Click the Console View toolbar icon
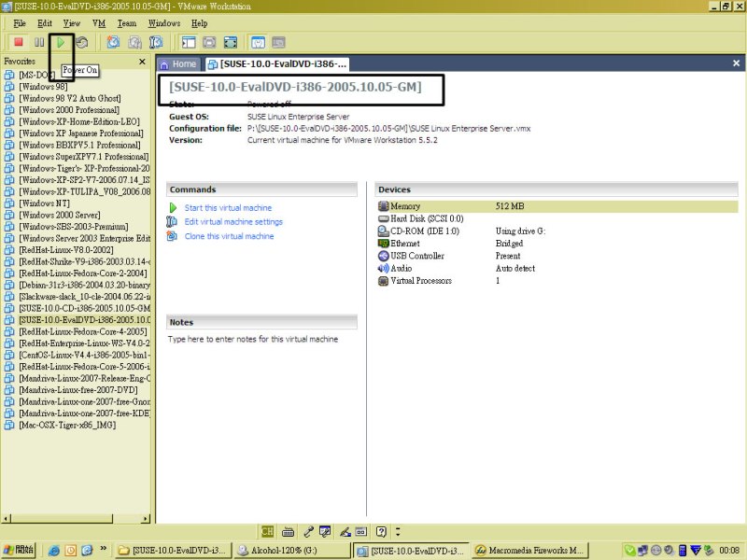This screenshot has height=560, width=747. coord(278,42)
